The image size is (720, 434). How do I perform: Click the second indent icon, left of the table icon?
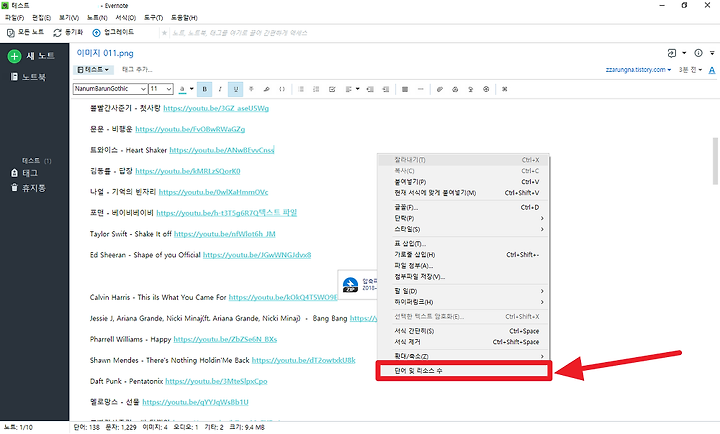pos(386,89)
